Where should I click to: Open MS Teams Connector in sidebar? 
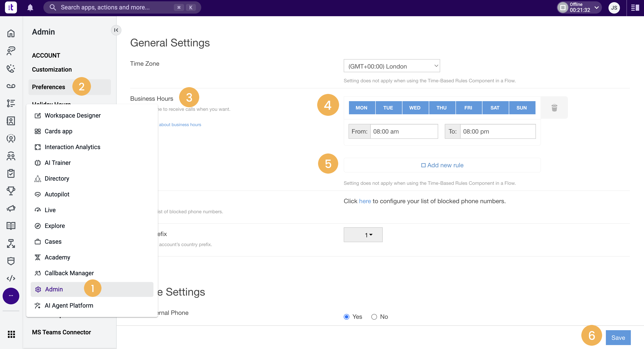point(61,332)
